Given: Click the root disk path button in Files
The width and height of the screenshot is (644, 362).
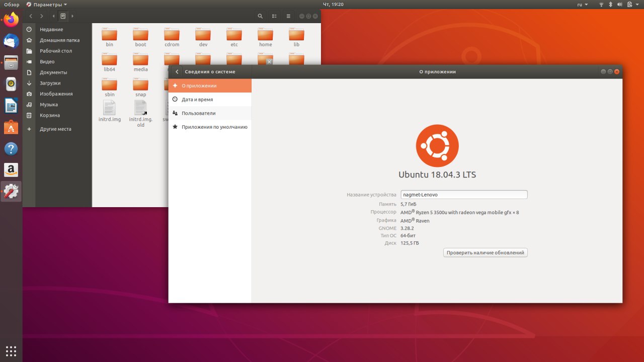Looking at the screenshot, I should click(63, 16).
